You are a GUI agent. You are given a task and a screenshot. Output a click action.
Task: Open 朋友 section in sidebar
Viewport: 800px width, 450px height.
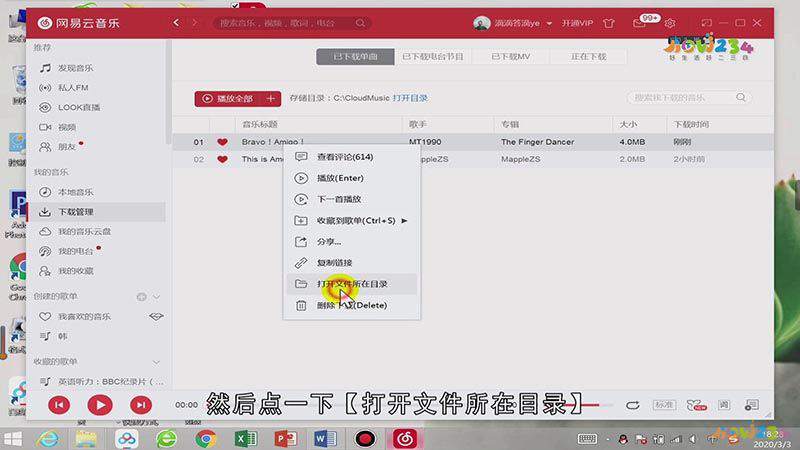66,147
